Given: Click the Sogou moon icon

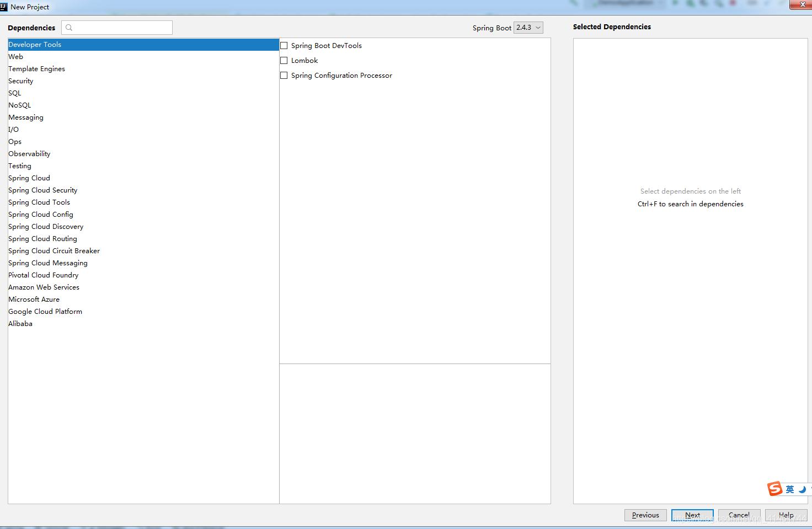Looking at the screenshot, I should click(x=802, y=489).
